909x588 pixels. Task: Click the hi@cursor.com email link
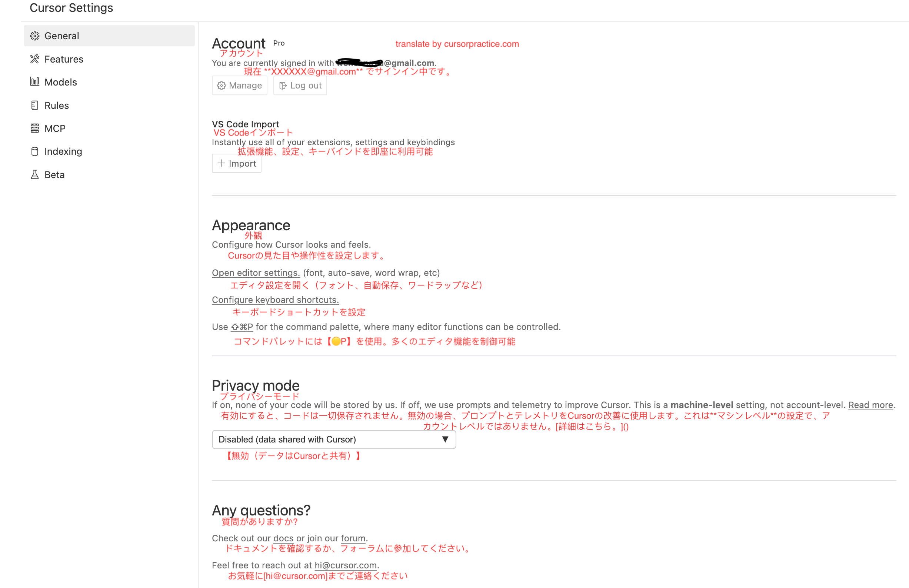pos(346,565)
